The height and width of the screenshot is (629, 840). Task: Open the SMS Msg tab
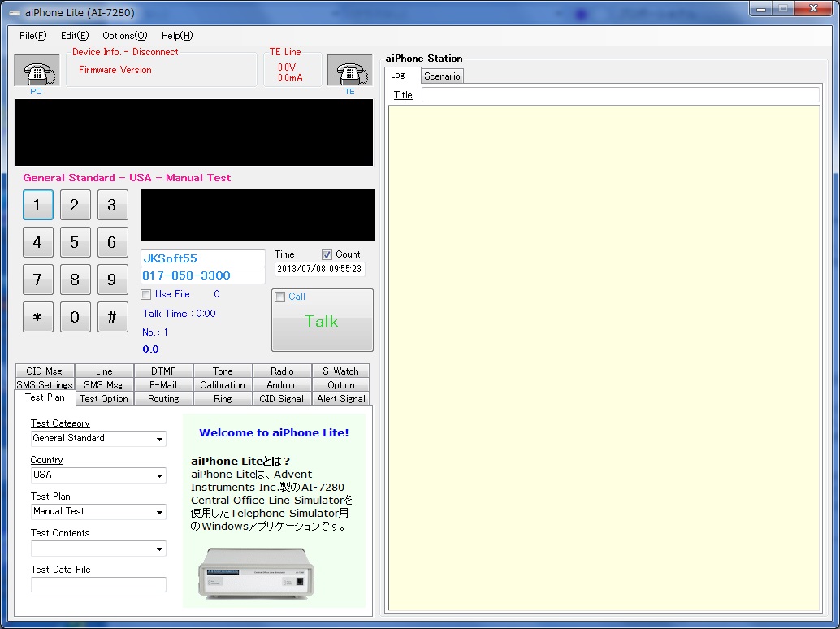pyautogui.click(x=104, y=384)
